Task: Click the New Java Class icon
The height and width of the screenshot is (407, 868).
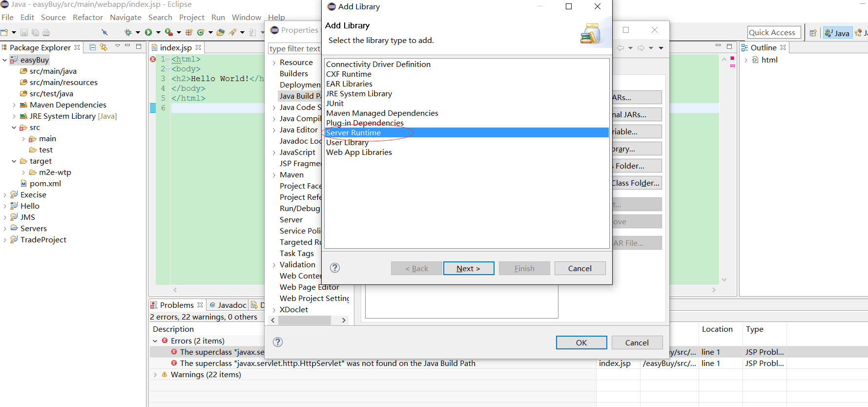Action: [x=201, y=32]
